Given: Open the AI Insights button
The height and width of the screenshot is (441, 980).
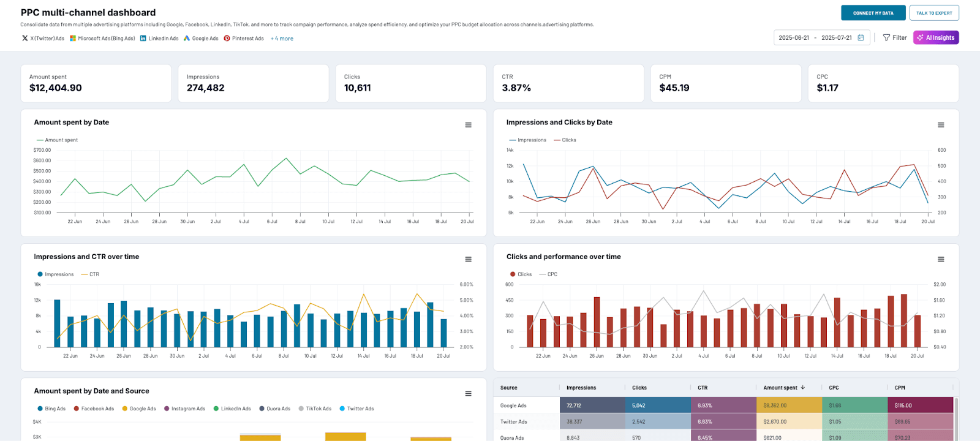Looking at the screenshot, I should [936, 37].
